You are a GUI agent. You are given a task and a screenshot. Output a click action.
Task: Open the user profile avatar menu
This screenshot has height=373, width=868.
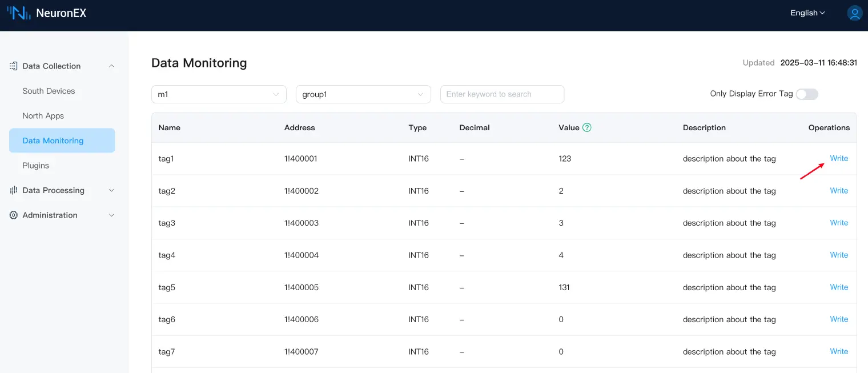[854, 13]
